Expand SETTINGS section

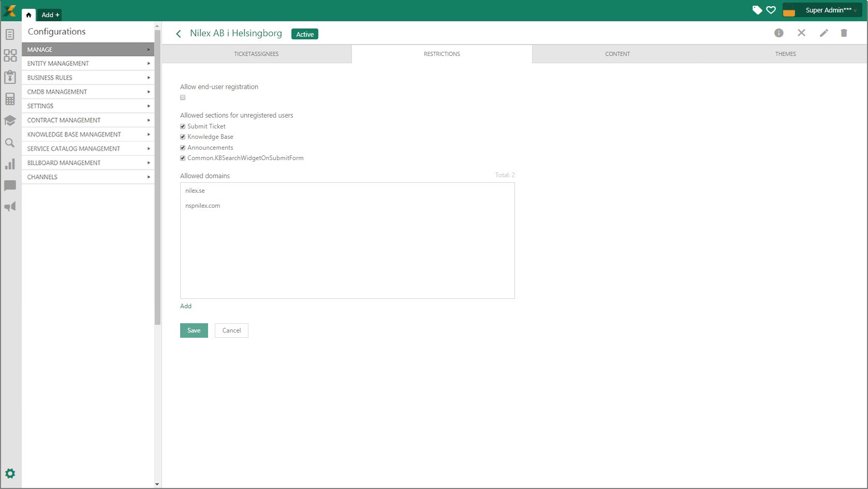[88, 106]
